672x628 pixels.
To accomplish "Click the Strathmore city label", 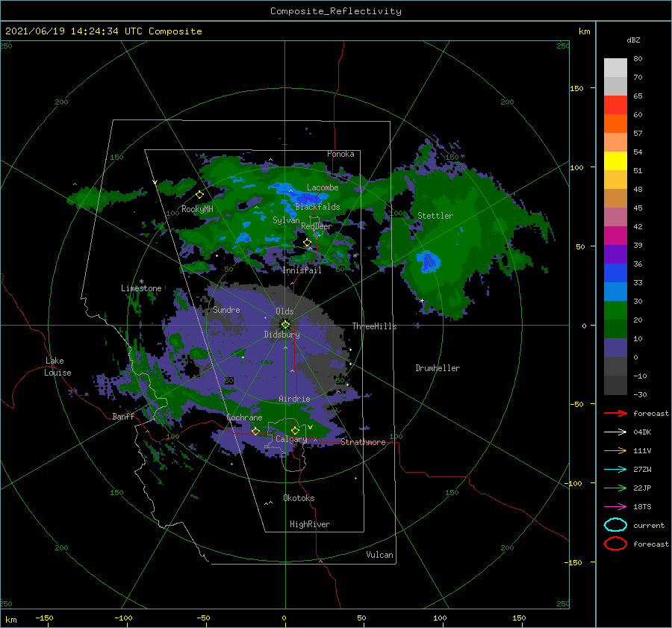I will (x=363, y=442).
